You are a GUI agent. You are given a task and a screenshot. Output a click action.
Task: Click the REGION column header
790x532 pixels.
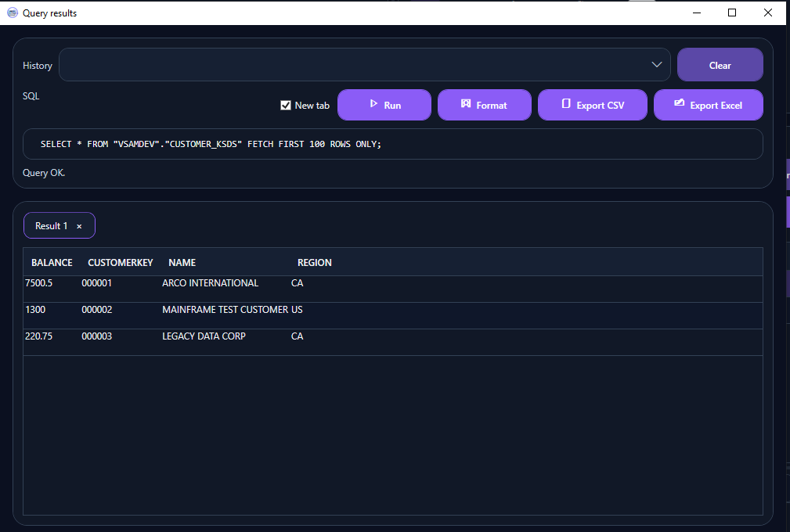(x=315, y=262)
